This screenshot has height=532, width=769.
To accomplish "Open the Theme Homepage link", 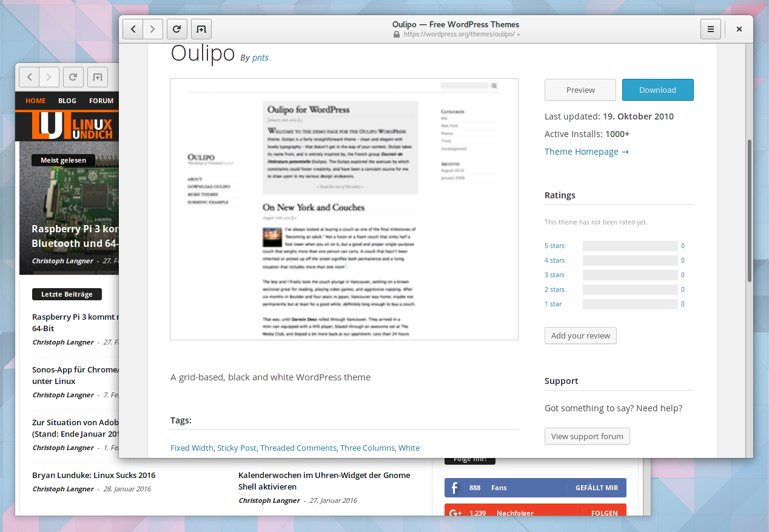I will tap(586, 152).
